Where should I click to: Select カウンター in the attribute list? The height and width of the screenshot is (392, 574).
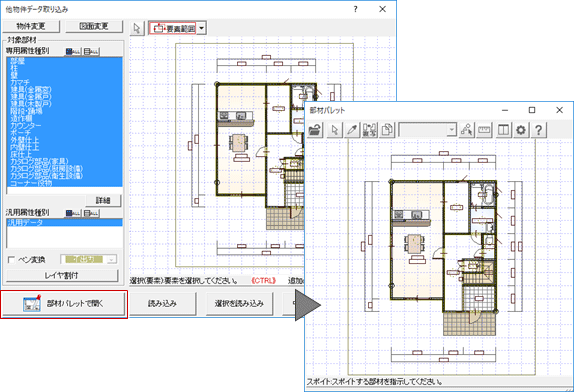click(x=26, y=126)
